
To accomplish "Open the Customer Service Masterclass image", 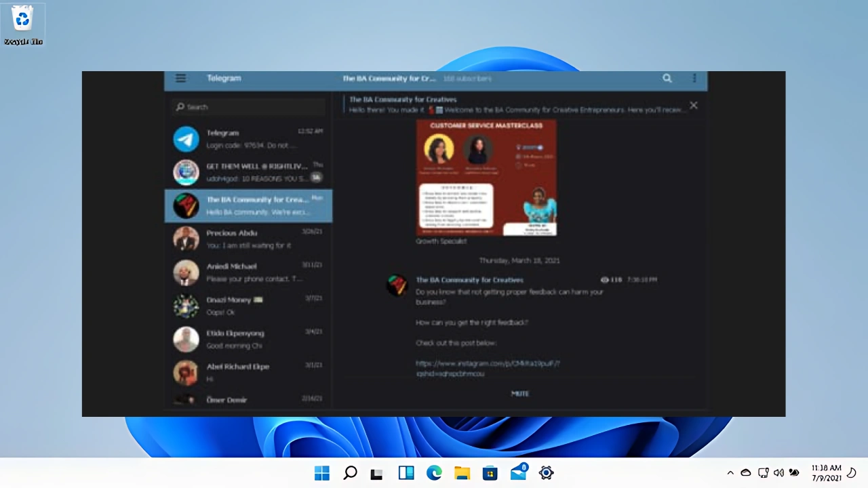I will (486, 178).
